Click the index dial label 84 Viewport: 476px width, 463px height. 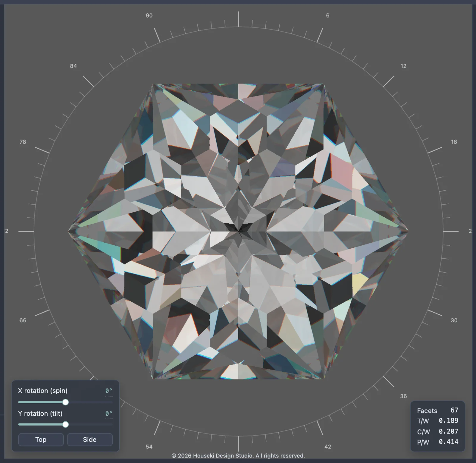tap(73, 66)
